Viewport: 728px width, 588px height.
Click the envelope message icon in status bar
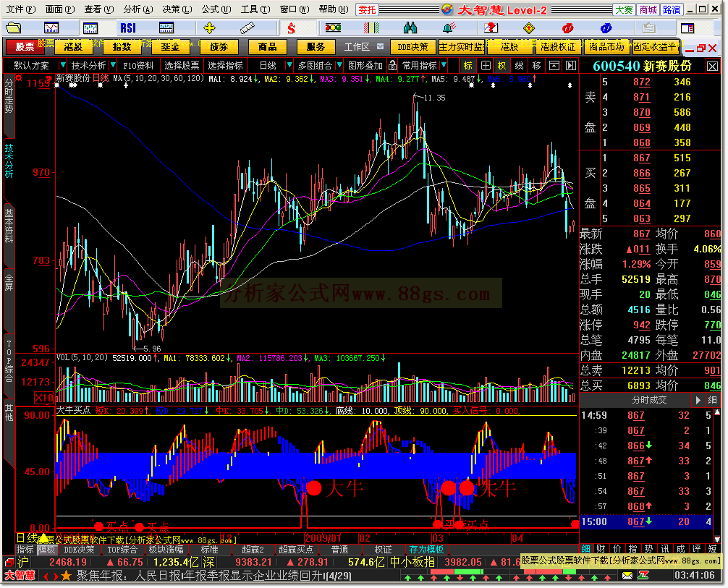tap(627, 576)
